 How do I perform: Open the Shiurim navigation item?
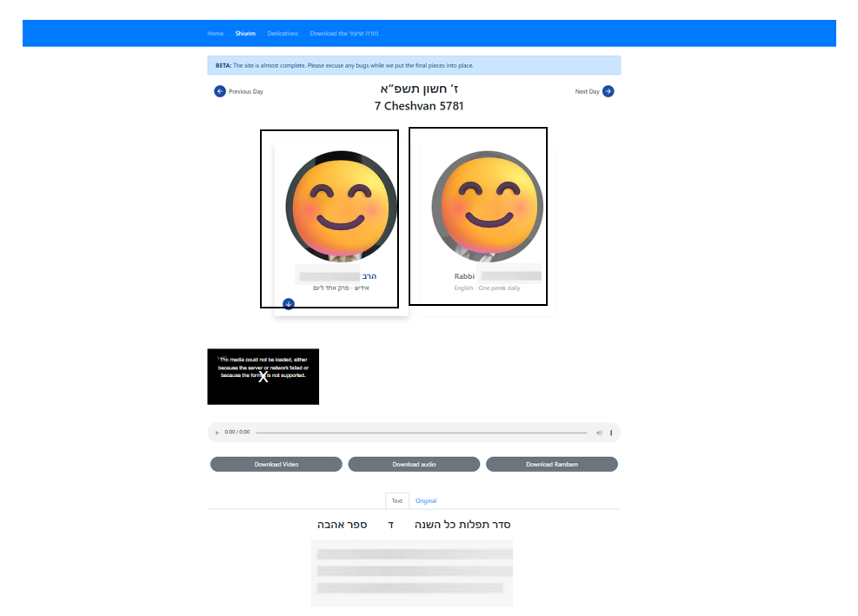[245, 34]
